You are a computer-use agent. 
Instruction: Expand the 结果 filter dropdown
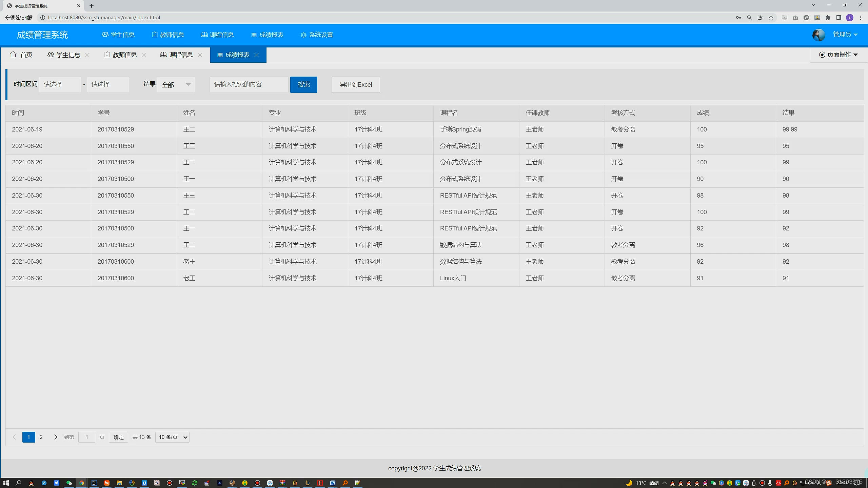(x=176, y=84)
